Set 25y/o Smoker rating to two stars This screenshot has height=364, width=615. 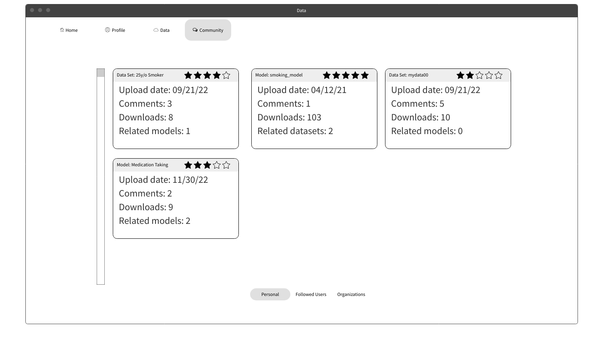[198, 75]
